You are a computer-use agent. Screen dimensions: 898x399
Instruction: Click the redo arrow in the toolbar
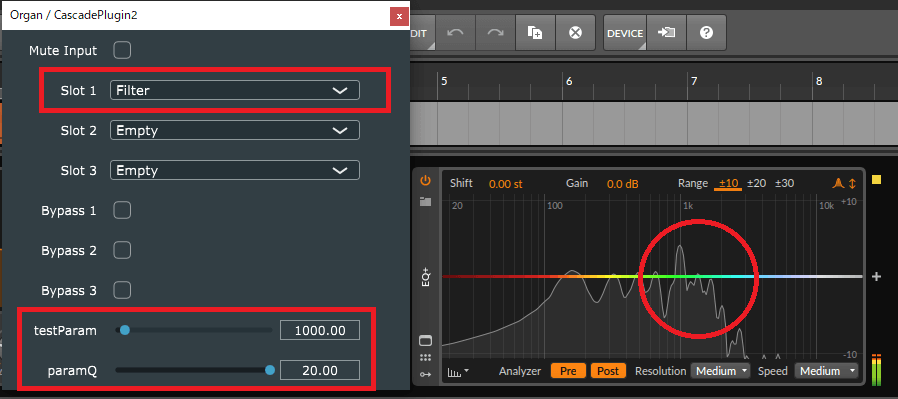coord(495,33)
